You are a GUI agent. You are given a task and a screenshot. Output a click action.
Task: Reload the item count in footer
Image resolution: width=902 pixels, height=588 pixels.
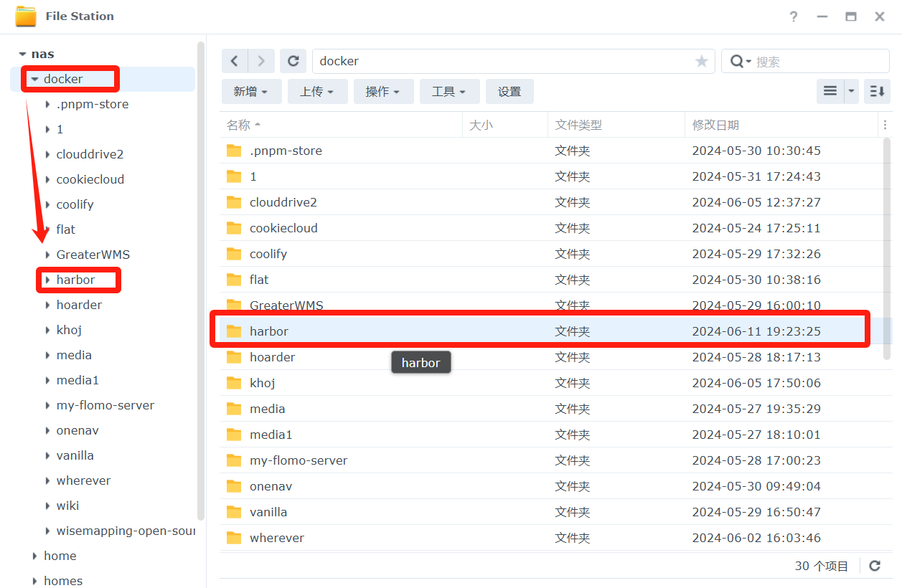tap(875, 566)
